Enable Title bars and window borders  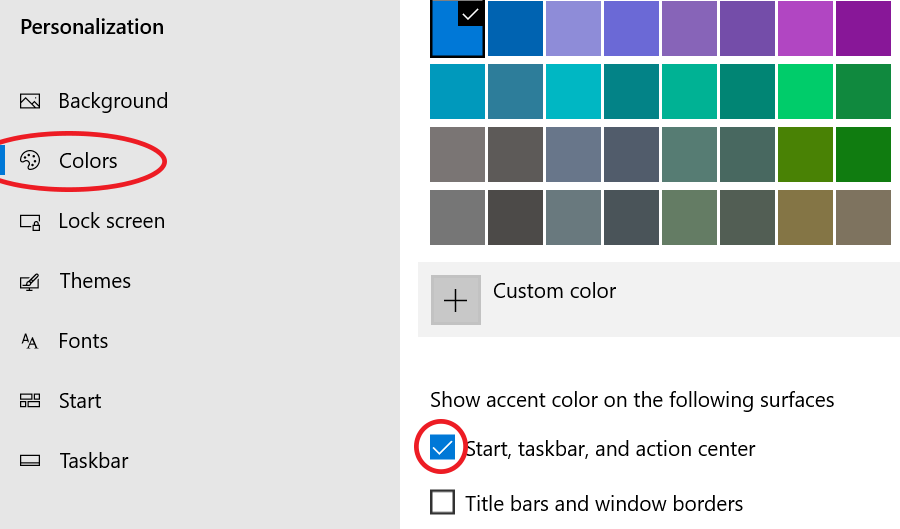point(443,502)
